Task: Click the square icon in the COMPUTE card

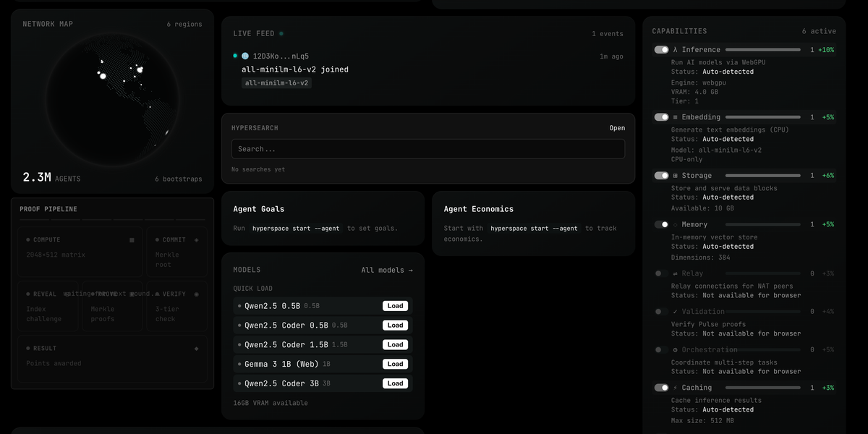Action: 132,240
